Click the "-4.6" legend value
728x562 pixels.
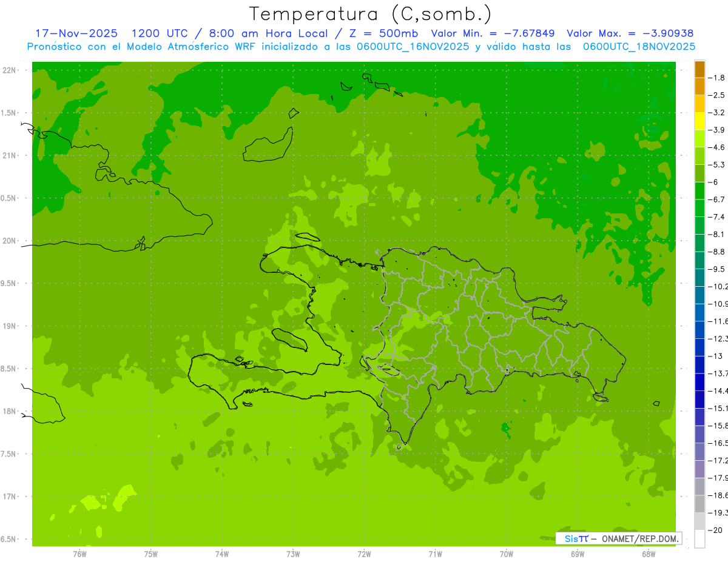pos(716,147)
